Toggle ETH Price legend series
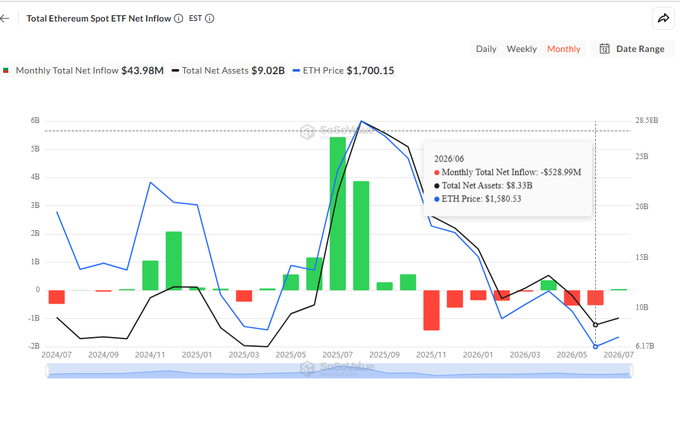Viewport: 680px width, 431px height. coord(343,70)
